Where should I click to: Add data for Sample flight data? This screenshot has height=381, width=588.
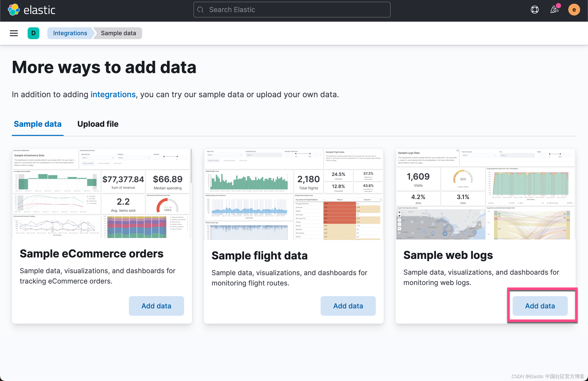348,306
